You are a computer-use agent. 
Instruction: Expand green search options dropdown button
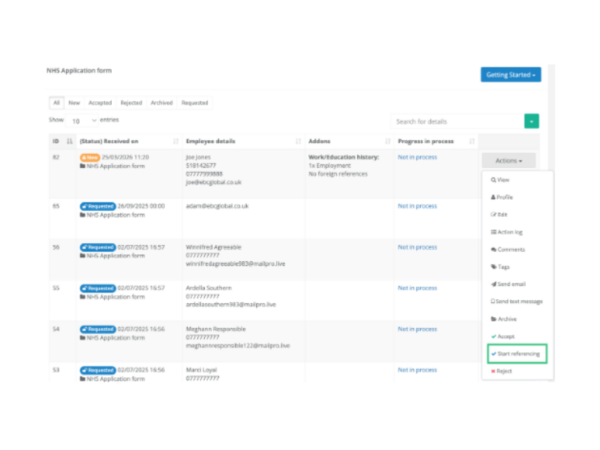(x=532, y=121)
